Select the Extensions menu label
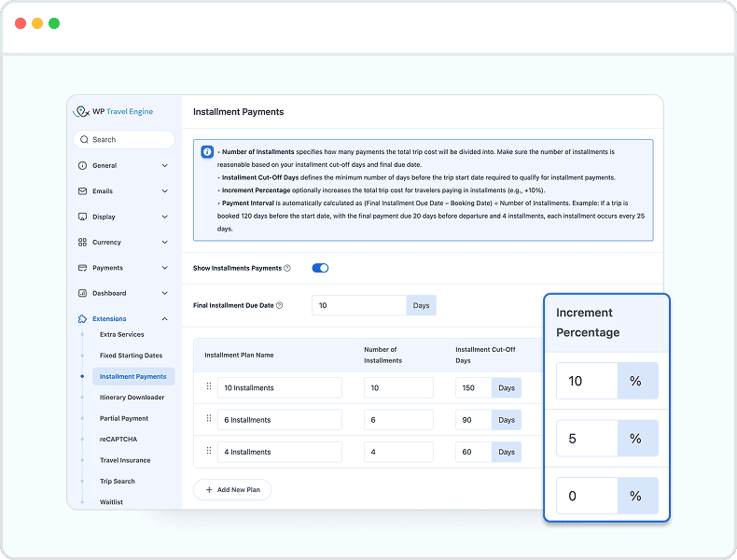The height and width of the screenshot is (560, 737). (109, 319)
